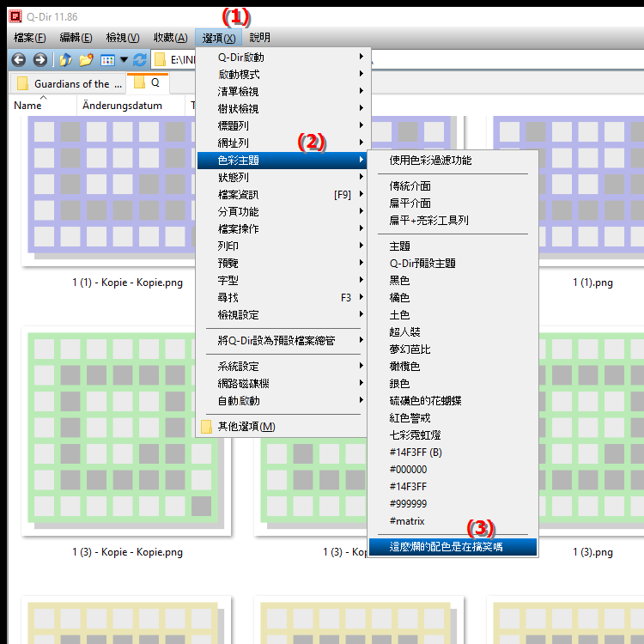
Task: Choose the 主題 option
Action: pos(453,246)
